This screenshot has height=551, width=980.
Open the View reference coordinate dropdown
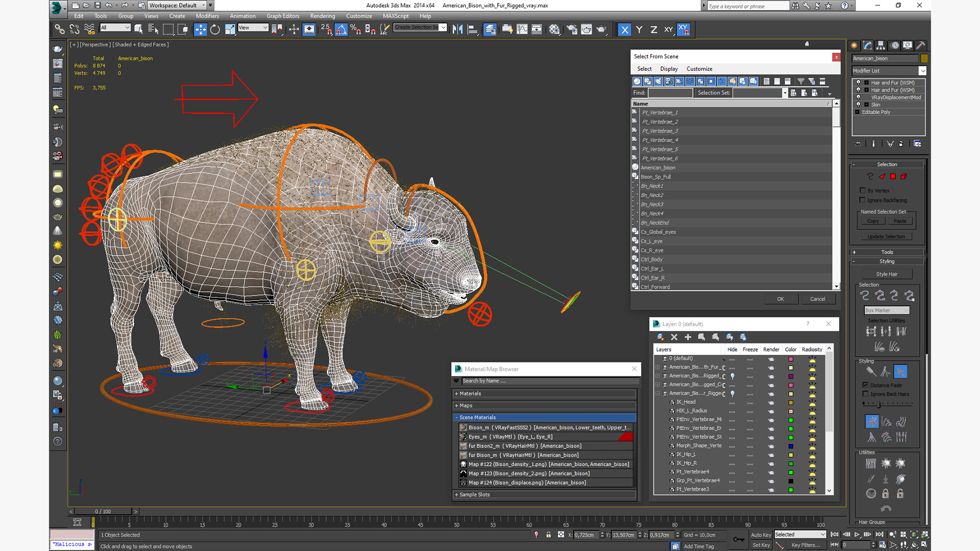[253, 28]
